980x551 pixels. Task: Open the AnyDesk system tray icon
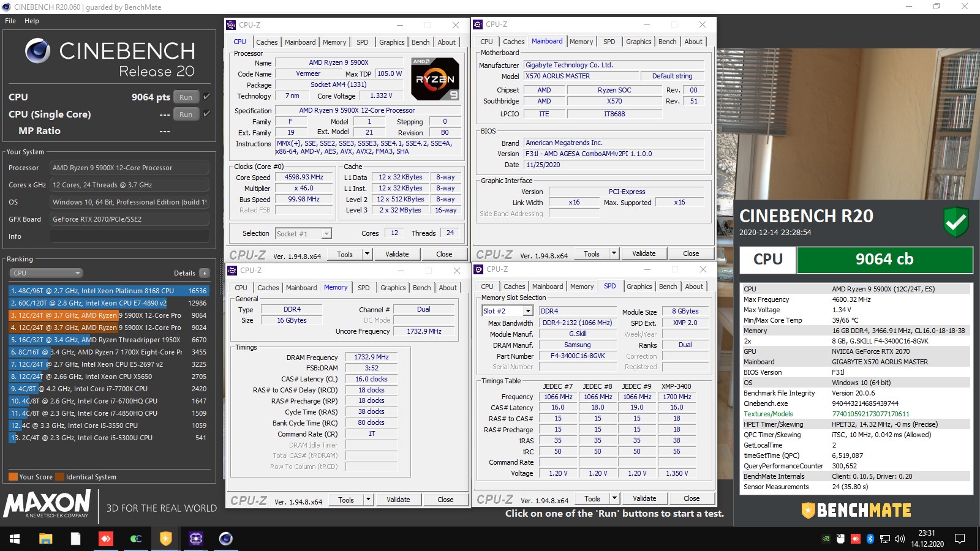click(855, 539)
